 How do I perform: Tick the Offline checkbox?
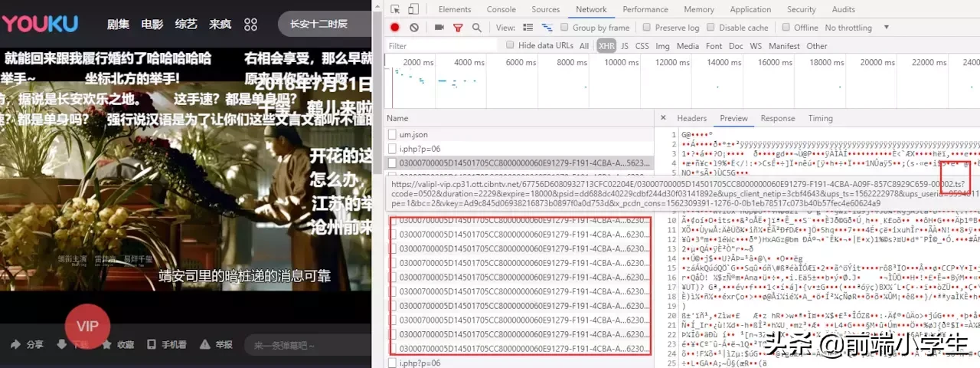tap(786, 28)
